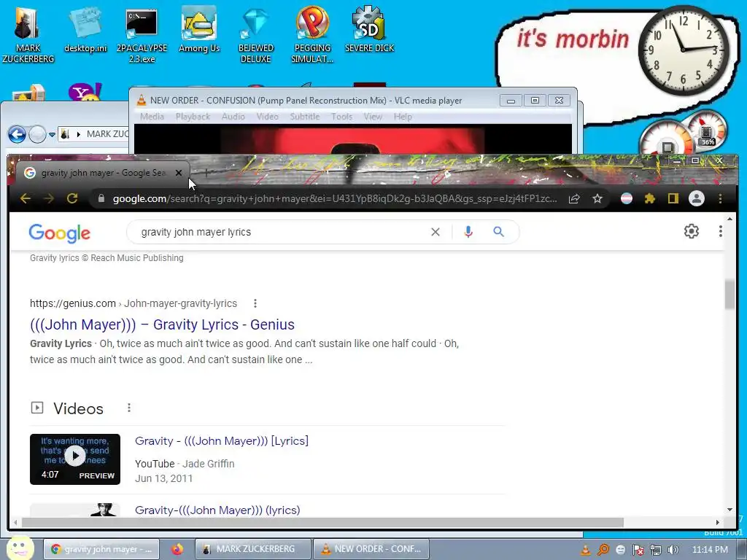Click the scroll down arrow in Chrome
Image resolution: width=747 pixels, height=560 pixels.
click(x=729, y=510)
